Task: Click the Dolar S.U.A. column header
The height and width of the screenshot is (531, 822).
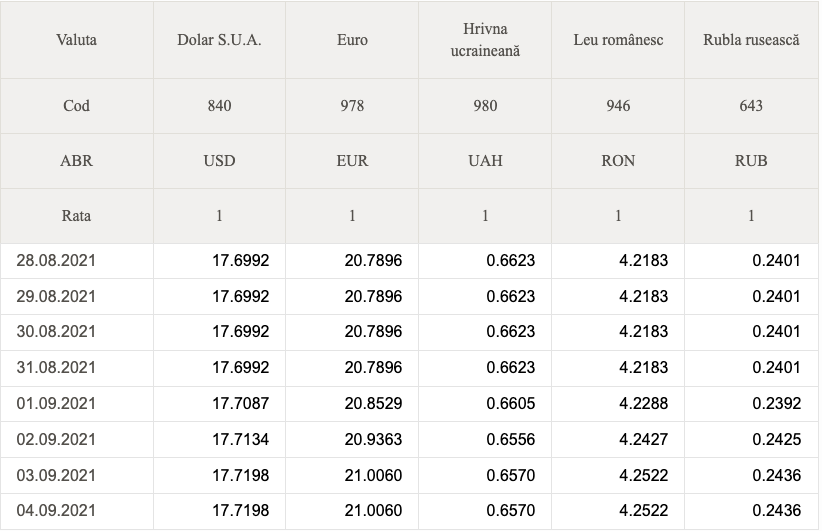Action: (219, 40)
